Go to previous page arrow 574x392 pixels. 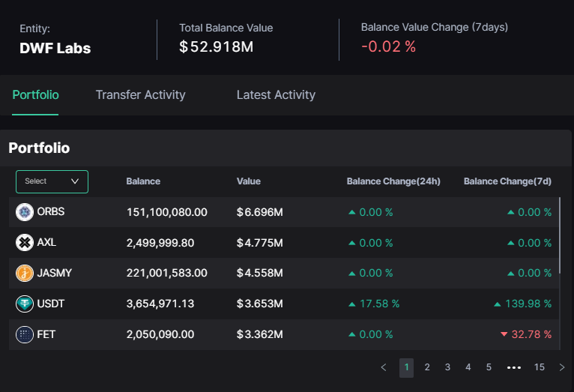pyautogui.click(x=384, y=367)
